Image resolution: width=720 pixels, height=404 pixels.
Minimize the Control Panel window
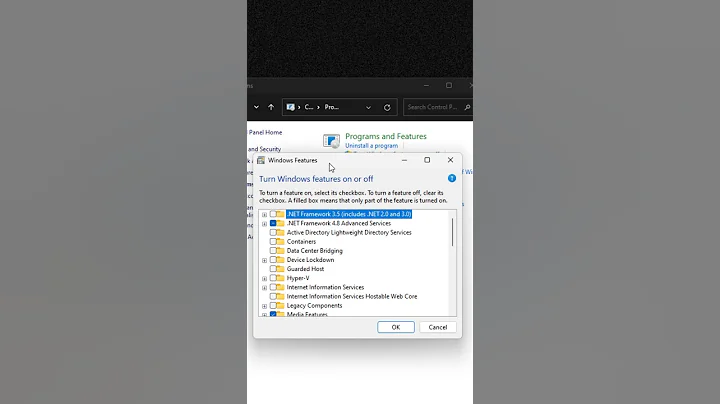[x=426, y=85]
